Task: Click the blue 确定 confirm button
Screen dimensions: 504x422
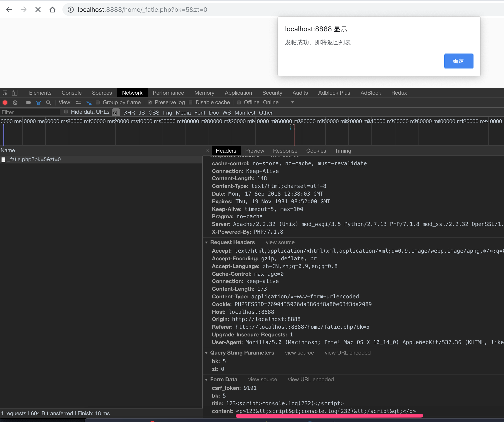Action: pos(458,61)
